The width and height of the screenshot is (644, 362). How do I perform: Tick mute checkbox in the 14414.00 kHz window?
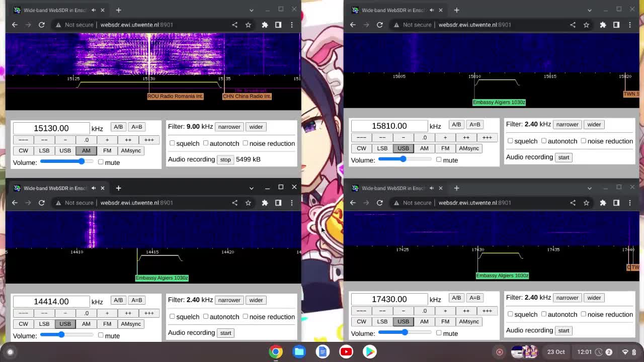coord(101,335)
